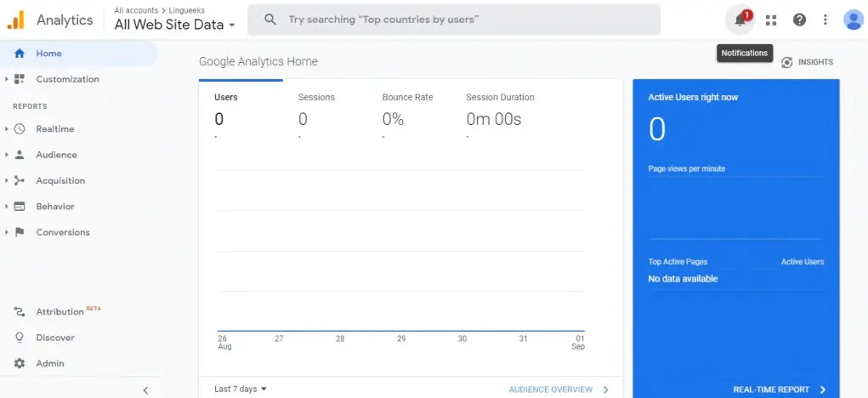This screenshot has height=398, width=868.
Task: Open the Last 7 days date dropdown
Action: pos(241,389)
